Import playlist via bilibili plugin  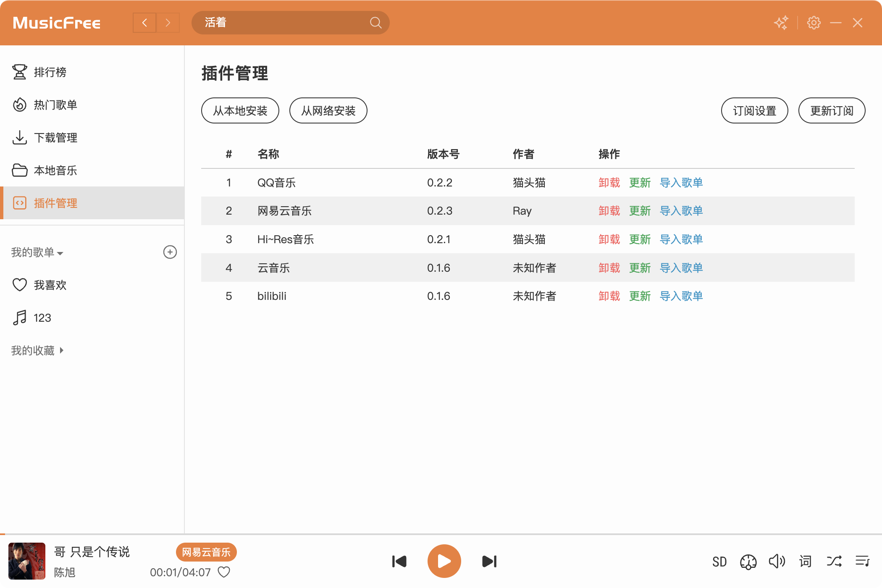coord(681,296)
